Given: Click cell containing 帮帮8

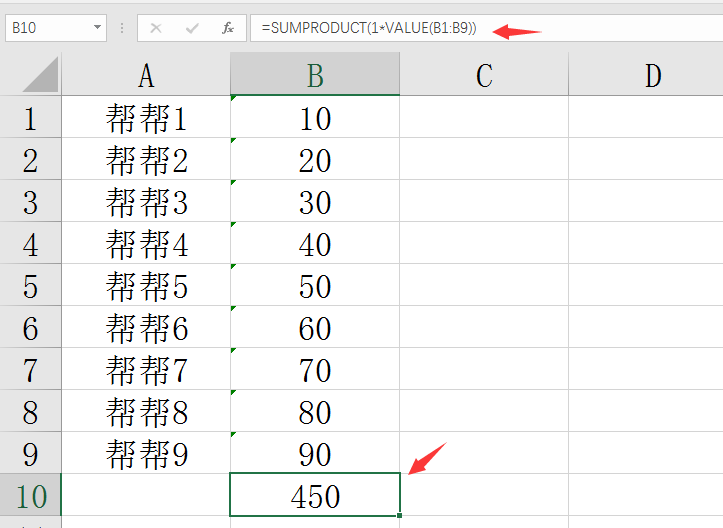Looking at the screenshot, I should [x=146, y=410].
